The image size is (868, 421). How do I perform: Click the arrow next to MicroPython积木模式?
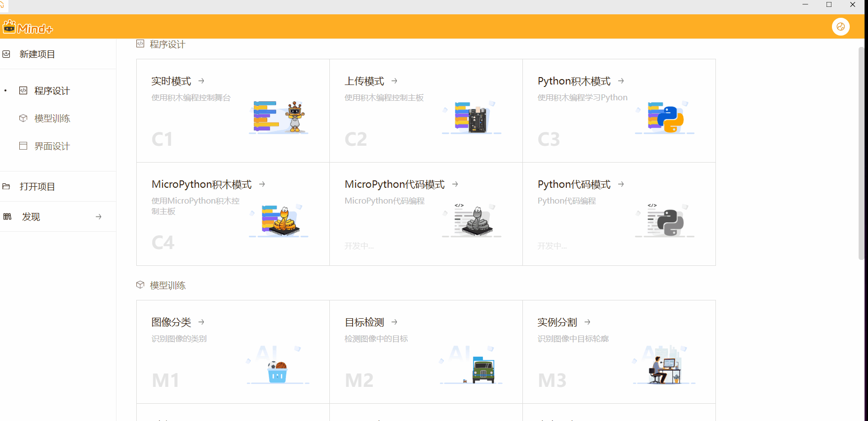click(x=262, y=184)
